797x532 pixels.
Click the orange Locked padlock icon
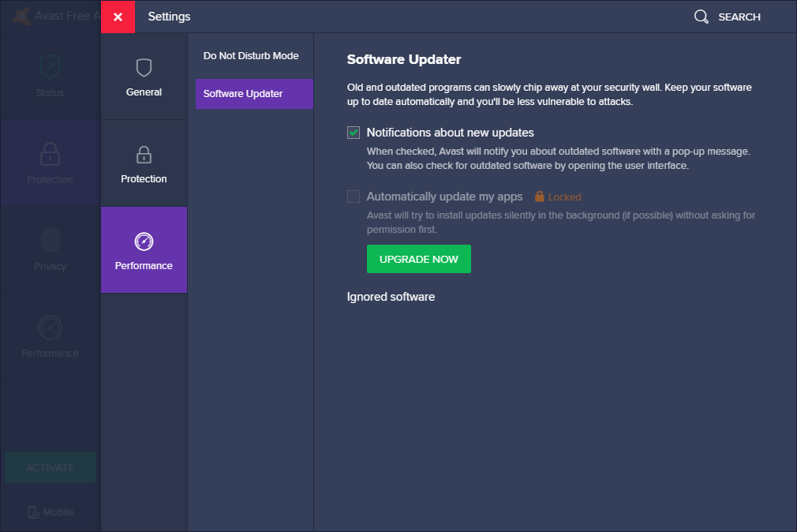pyautogui.click(x=540, y=197)
